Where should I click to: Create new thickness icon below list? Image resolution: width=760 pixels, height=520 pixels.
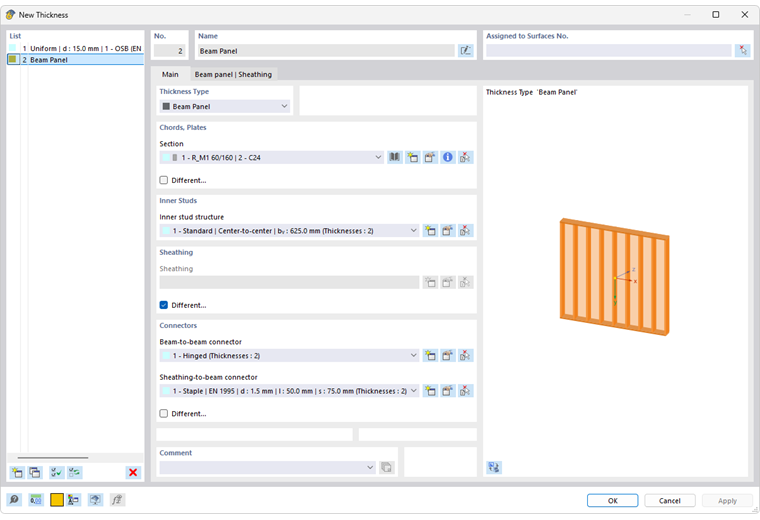[17, 473]
